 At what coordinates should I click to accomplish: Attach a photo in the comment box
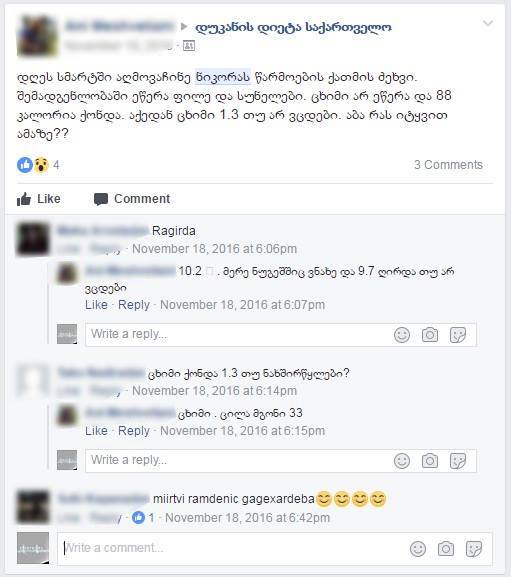tap(446, 549)
